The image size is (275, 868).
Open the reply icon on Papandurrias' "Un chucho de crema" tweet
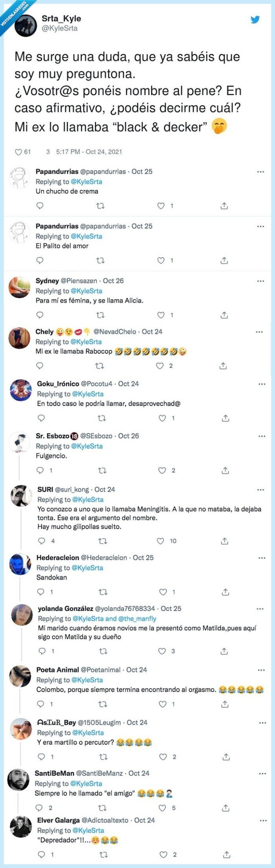pos(38,205)
